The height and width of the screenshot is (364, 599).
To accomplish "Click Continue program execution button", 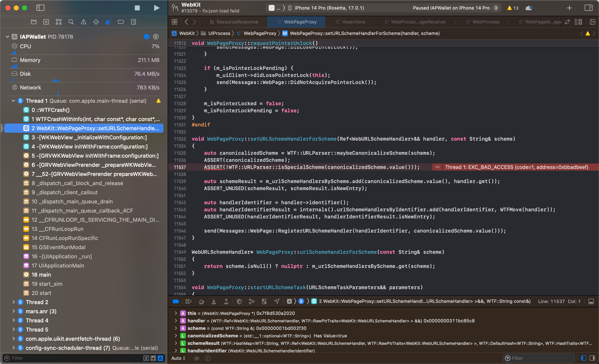I will (x=188, y=301).
